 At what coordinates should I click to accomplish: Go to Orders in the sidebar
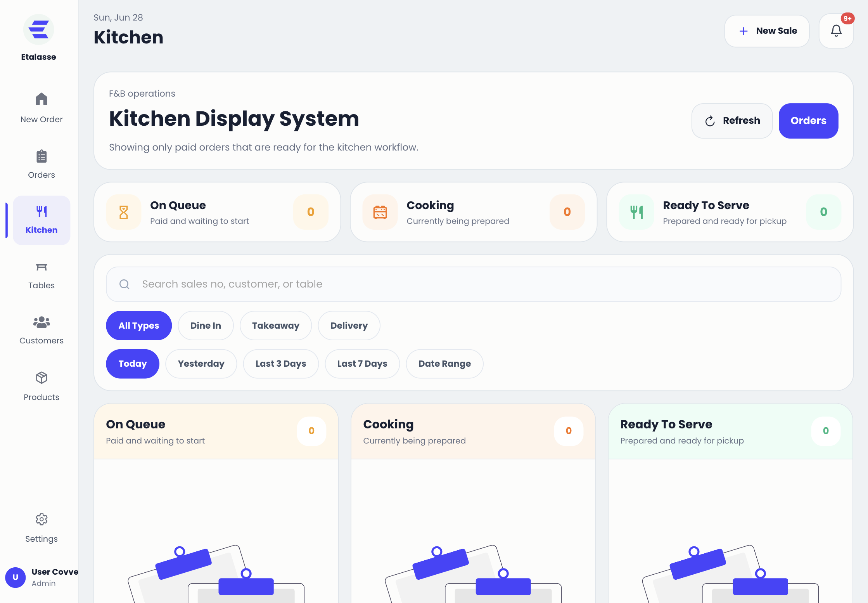[x=41, y=164]
